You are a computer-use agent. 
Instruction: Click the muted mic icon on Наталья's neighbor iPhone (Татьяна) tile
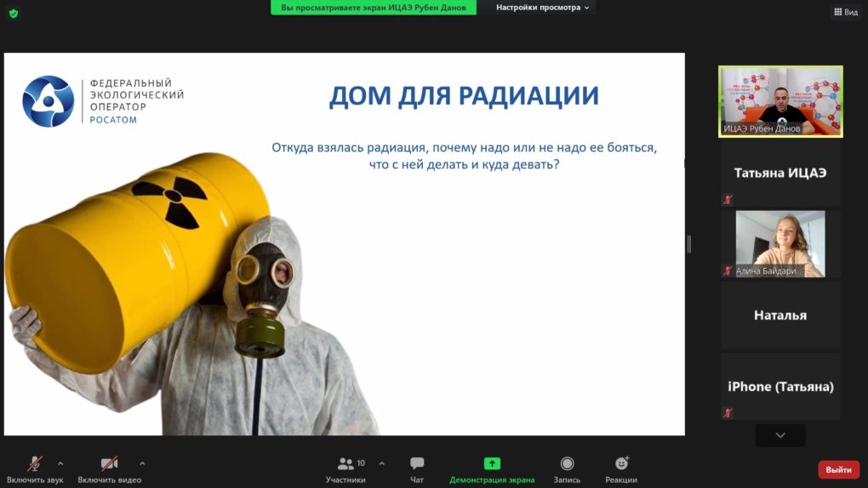(x=728, y=413)
